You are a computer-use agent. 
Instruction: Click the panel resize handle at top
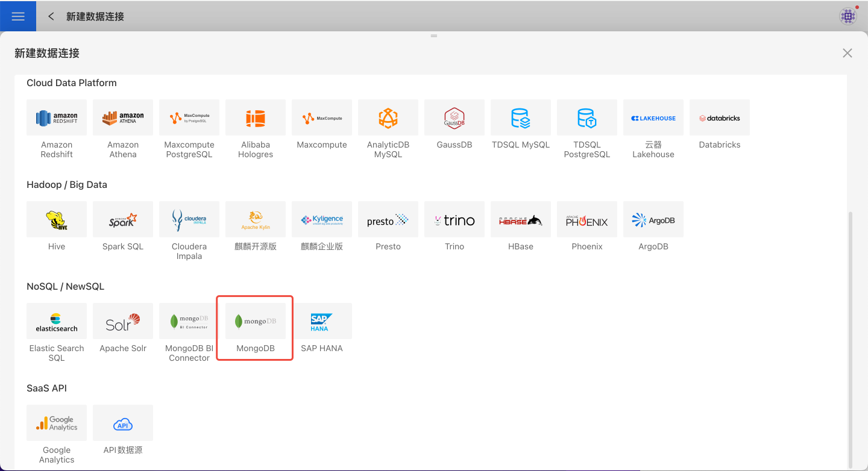[x=433, y=36]
